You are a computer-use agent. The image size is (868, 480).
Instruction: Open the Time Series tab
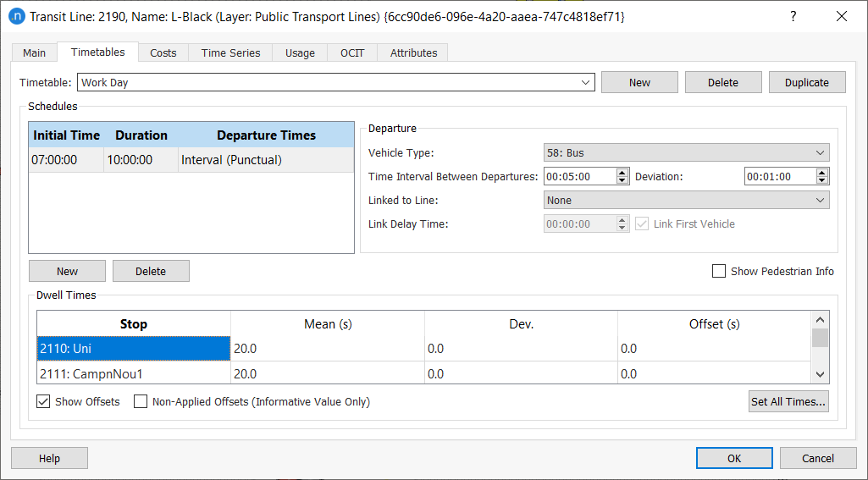(230, 52)
